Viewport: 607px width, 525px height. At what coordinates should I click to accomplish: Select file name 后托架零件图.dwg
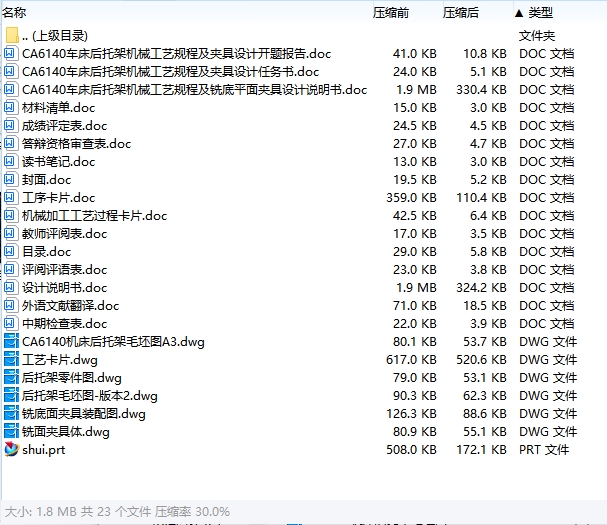coord(72,378)
